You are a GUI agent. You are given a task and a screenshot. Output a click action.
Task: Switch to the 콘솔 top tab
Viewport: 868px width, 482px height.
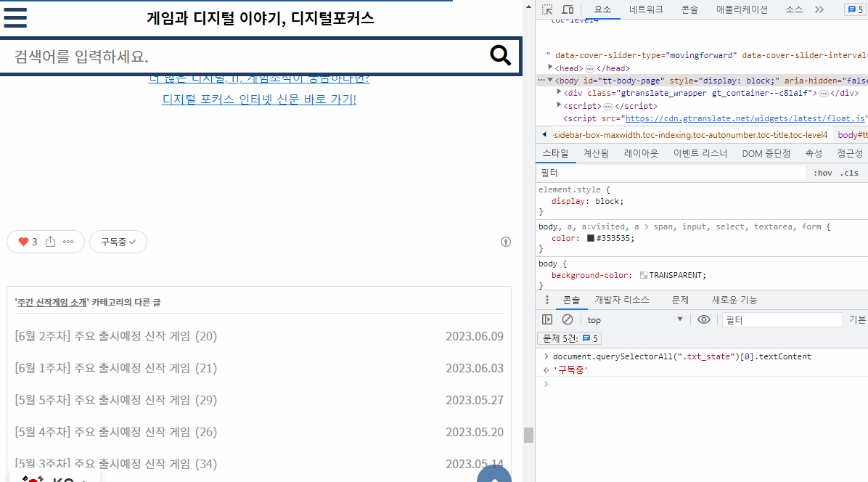pos(689,9)
